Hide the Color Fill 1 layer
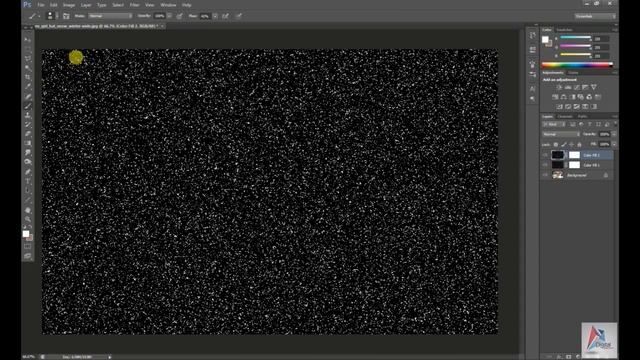This screenshot has width=640, height=360. coord(545,165)
